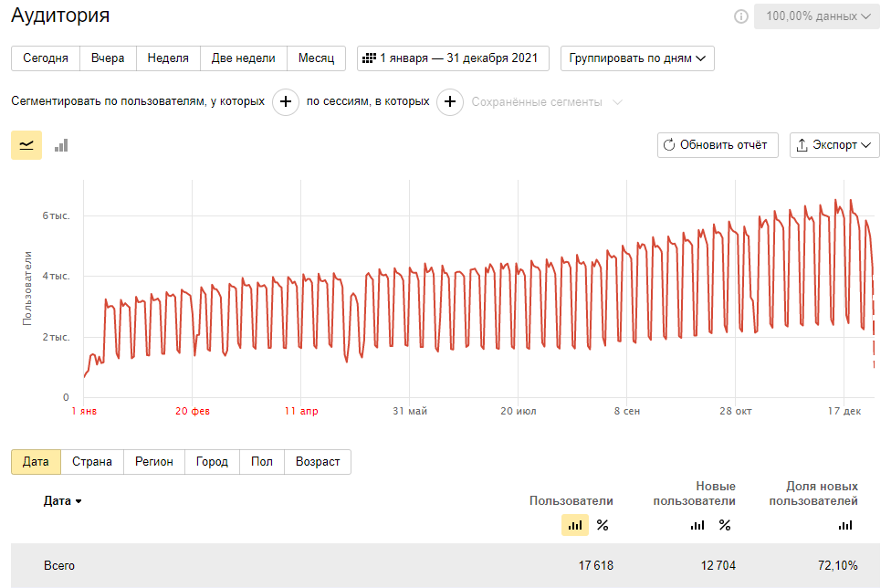Open Сохранённые сегменты list
Viewport: 891px width, 588px height.
tap(546, 102)
